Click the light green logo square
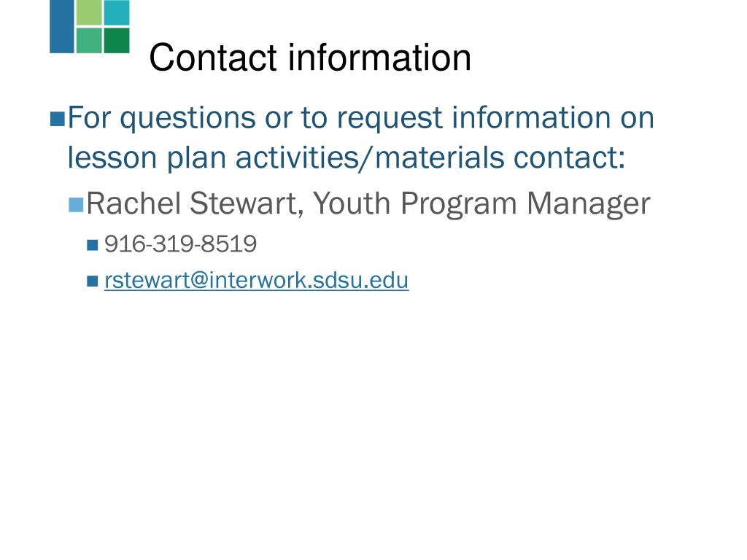This screenshot has width=747, height=560. click(89, 12)
